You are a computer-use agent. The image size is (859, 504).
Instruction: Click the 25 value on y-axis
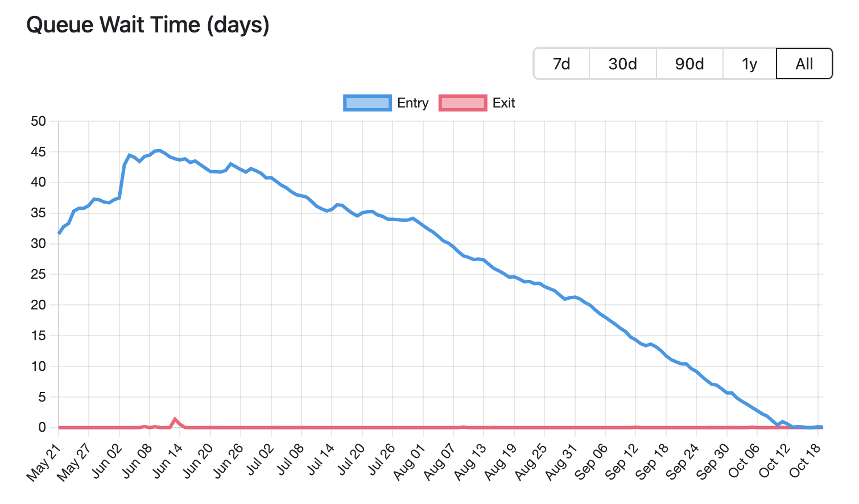click(39, 275)
